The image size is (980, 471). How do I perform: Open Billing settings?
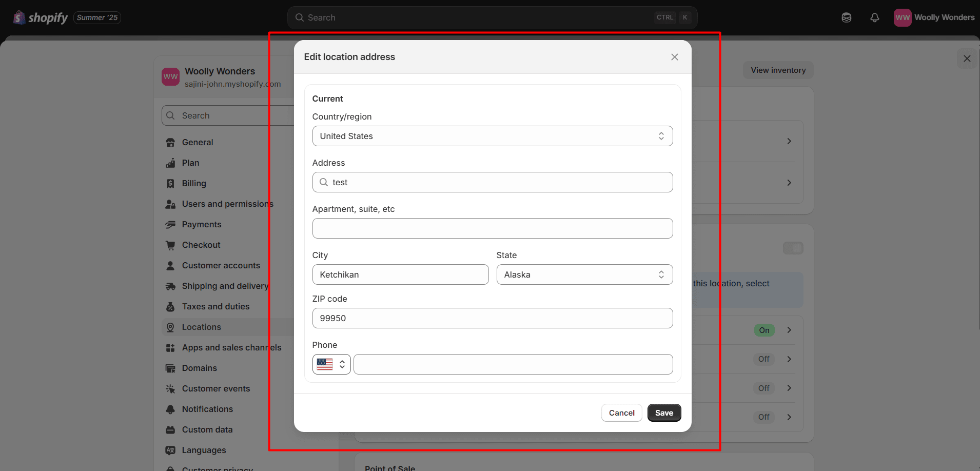[194, 183]
